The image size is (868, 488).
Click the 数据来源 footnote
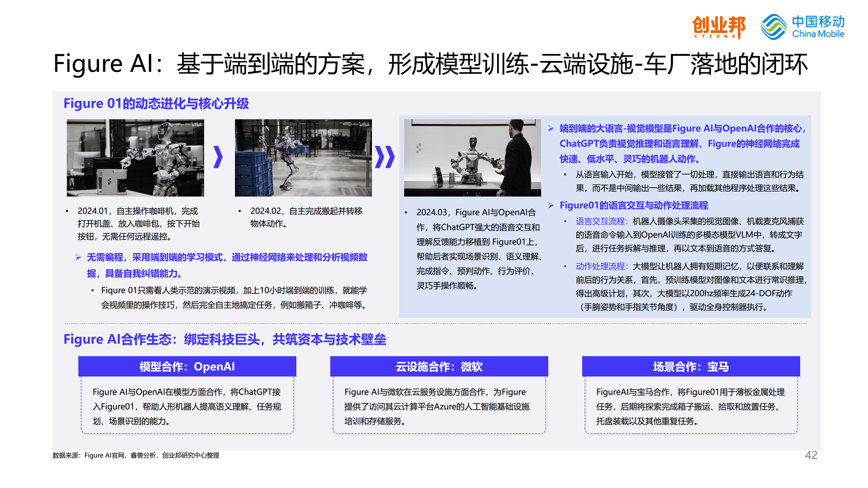coord(136,455)
